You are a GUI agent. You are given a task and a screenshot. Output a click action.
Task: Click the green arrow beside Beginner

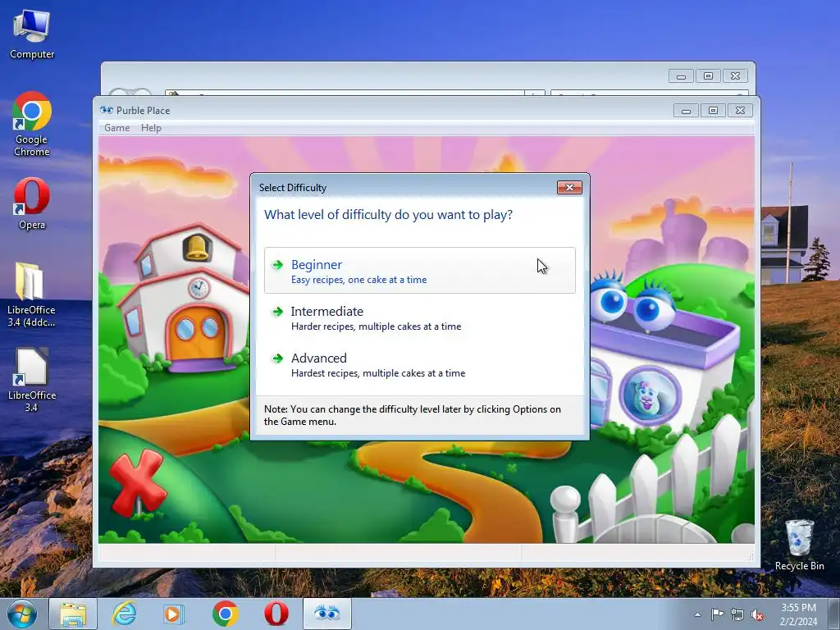click(277, 265)
